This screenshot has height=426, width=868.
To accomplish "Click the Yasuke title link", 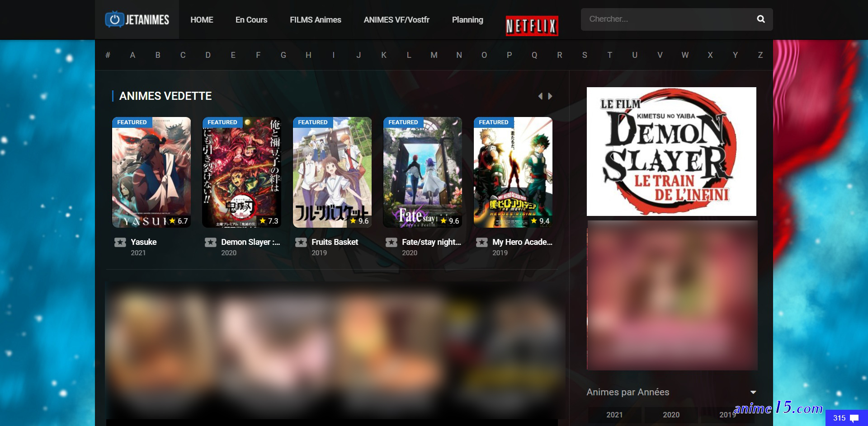I will [x=144, y=242].
